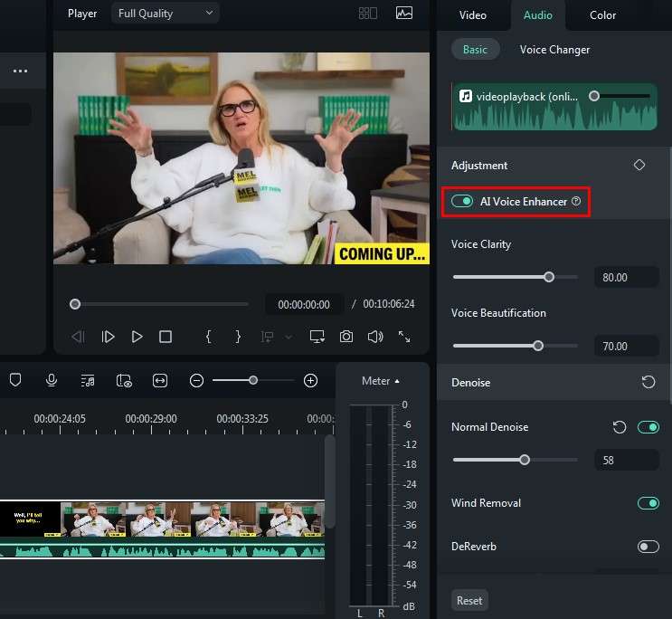This screenshot has height=619, width=672.
Task: Click the timeline vertical scrollbar
Action: point(329,481)
